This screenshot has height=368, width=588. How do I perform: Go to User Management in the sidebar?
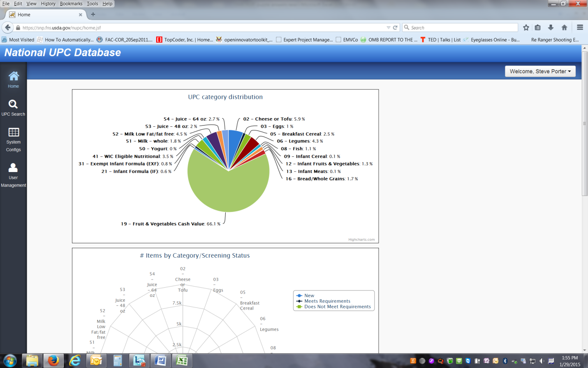pos(13,175)
